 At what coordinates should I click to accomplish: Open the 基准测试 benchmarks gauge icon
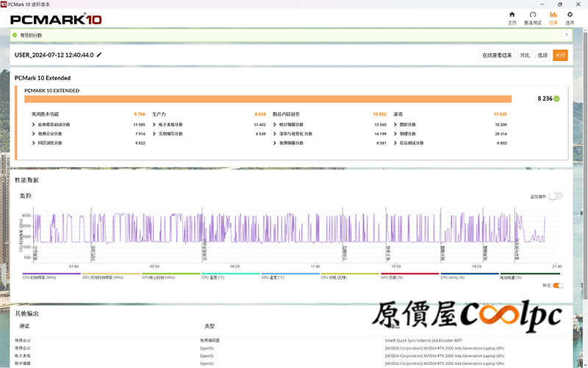(x=532, y=15)
